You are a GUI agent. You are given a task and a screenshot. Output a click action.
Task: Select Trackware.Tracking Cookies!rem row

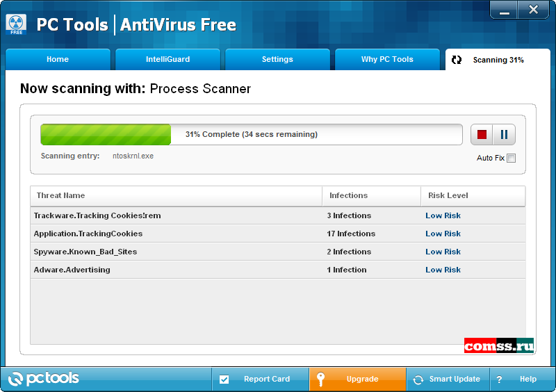coord(277,215)
